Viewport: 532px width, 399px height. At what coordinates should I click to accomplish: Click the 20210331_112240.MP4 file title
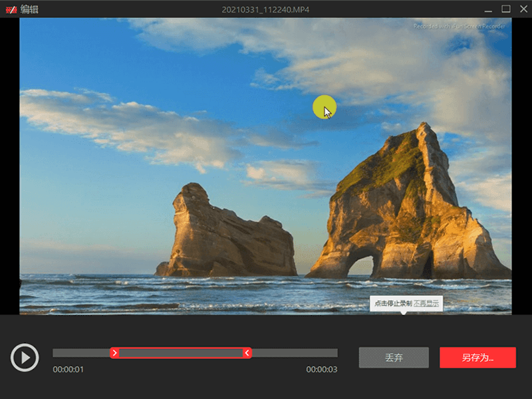(266, 9)
